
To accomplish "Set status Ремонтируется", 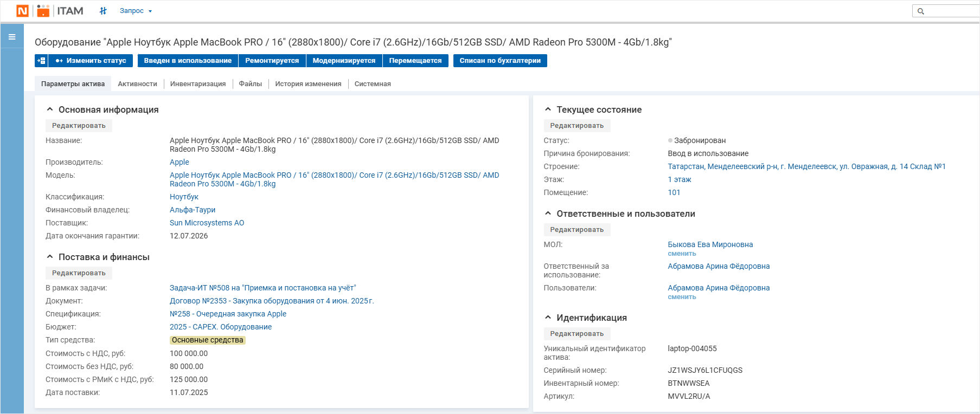I will 272,61.
